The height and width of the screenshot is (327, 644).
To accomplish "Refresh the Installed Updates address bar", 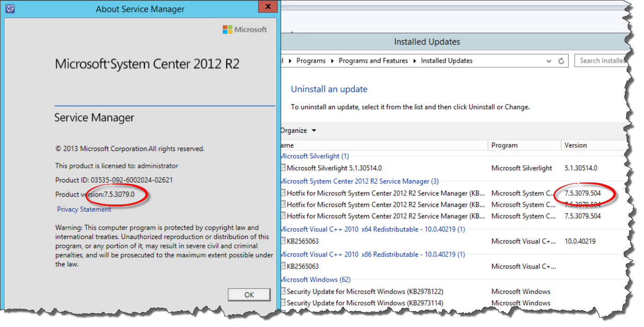I will 561,61.
